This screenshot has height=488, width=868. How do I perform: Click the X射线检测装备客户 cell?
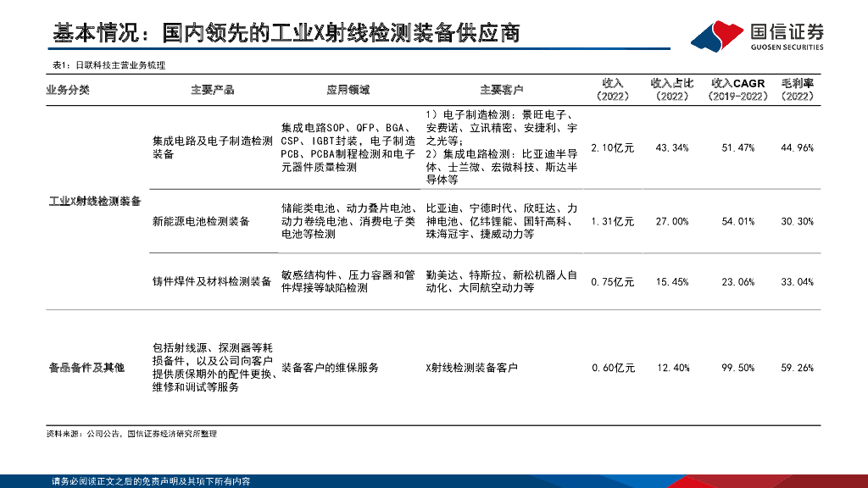point(471,368)
